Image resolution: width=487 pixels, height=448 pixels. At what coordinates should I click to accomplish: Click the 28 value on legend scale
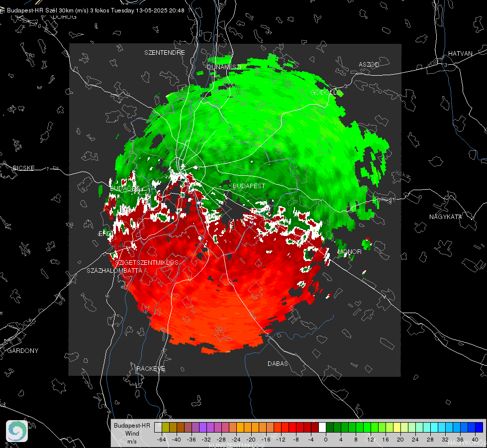pos(430,440)
